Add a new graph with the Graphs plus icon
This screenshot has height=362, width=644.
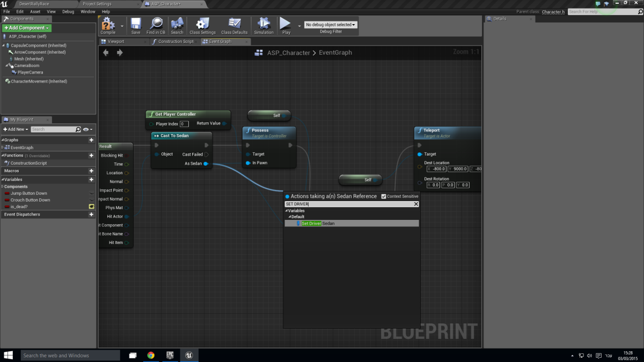91,140
